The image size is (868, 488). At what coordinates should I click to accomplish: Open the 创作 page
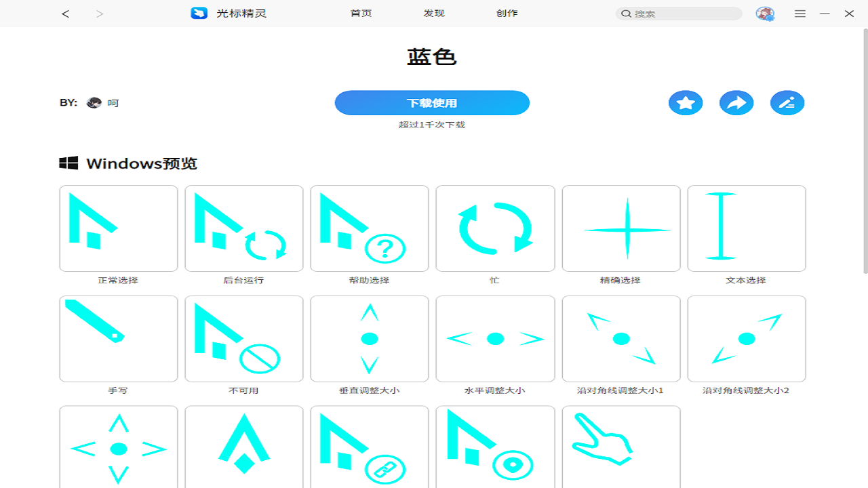(507, 13)
